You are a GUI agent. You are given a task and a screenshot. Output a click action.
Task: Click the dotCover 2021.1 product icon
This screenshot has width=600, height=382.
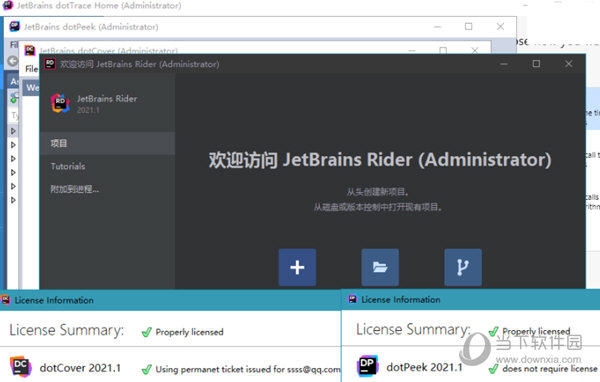point(20,367)
